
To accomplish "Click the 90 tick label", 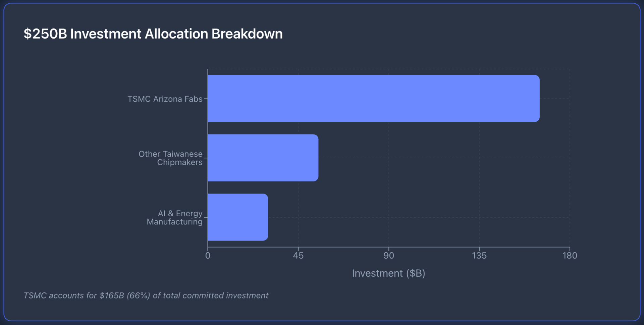I will 388,256.
